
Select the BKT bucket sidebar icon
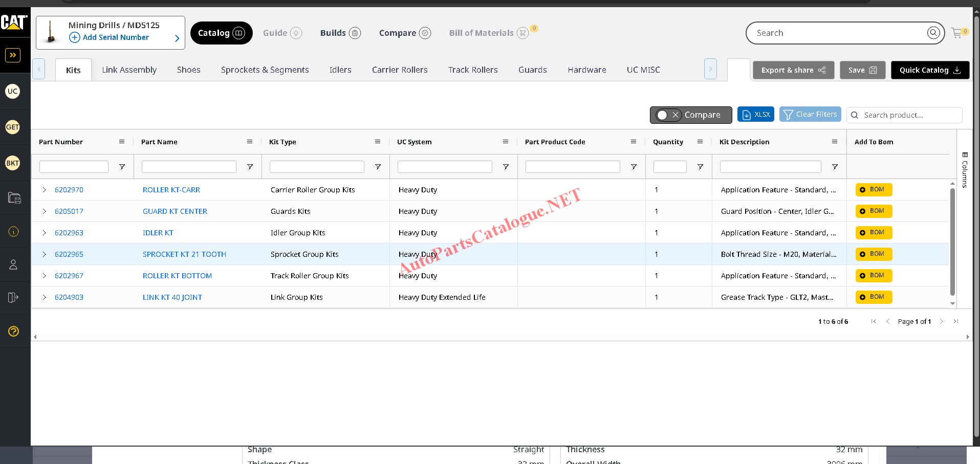click(13, 163)
